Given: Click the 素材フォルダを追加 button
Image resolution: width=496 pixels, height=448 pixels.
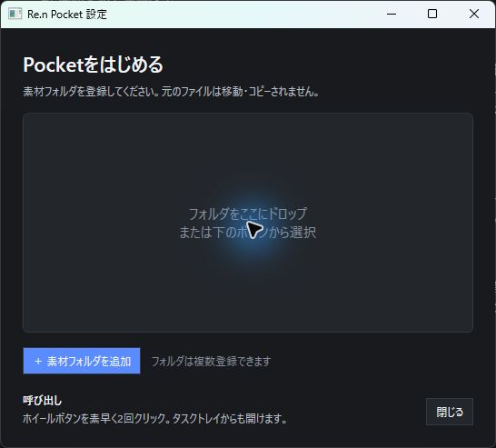Looking at the screenshot, I should [82, 361].
